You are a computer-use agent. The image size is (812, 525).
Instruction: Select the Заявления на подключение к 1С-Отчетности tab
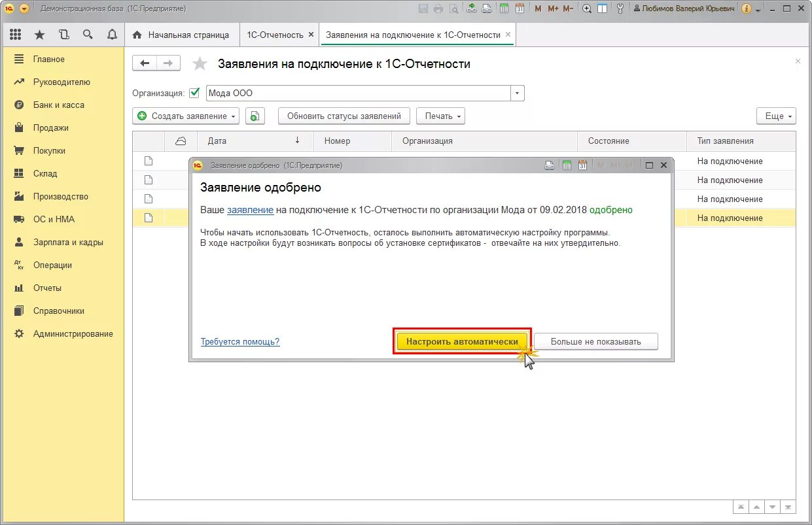tap(413, 35)
